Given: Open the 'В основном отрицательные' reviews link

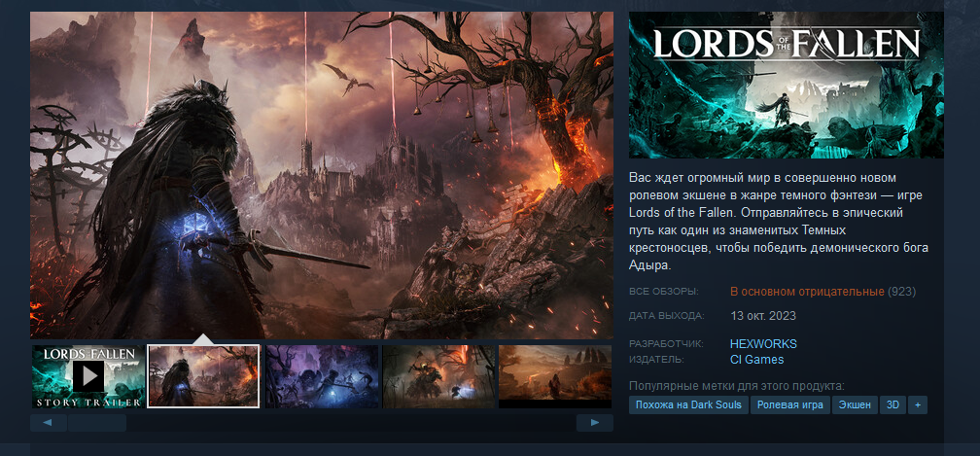Looking at the screenshot, I should coord(808,292).
